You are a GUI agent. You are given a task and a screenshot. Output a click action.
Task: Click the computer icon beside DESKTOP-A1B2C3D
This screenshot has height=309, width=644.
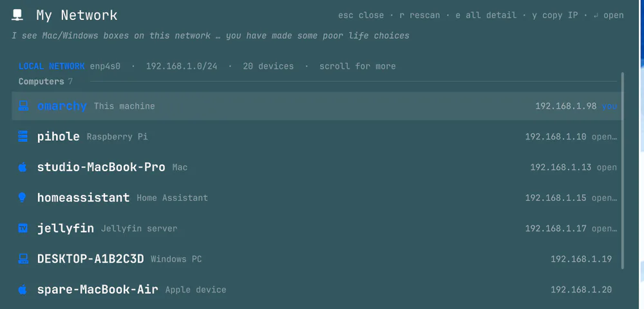(23, 259)
